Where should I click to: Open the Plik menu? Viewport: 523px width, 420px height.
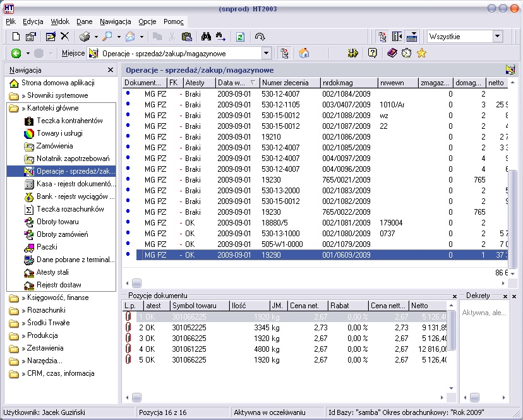[11, 21]
